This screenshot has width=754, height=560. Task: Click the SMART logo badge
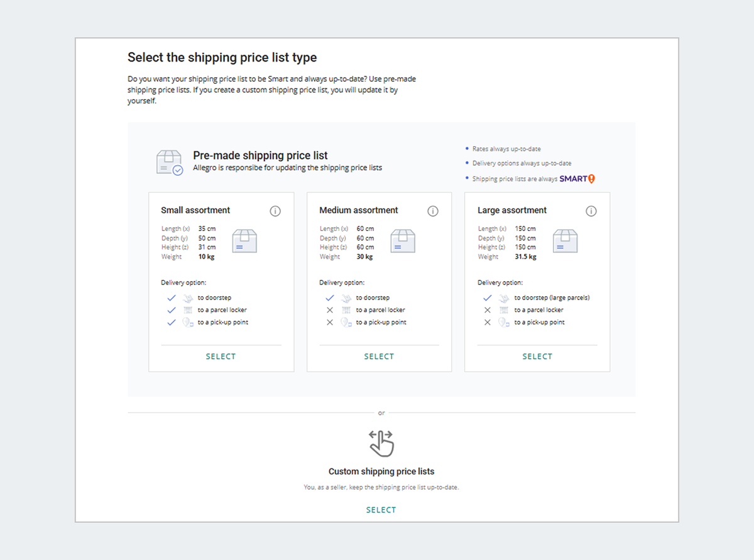pos(577,179)
